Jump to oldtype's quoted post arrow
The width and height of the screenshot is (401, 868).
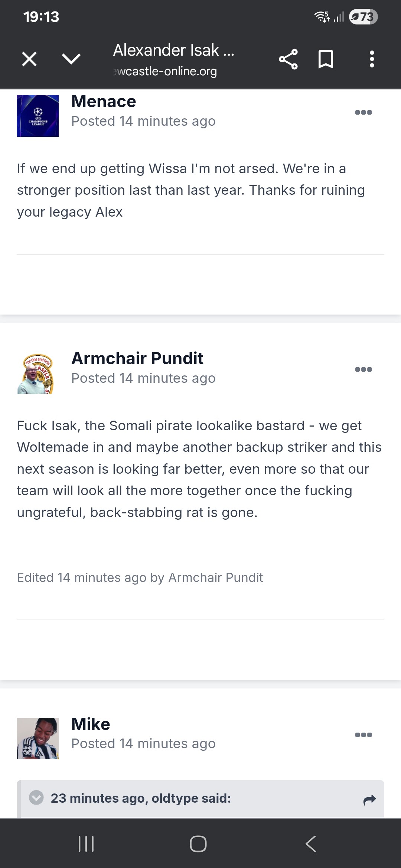[369, 800]
